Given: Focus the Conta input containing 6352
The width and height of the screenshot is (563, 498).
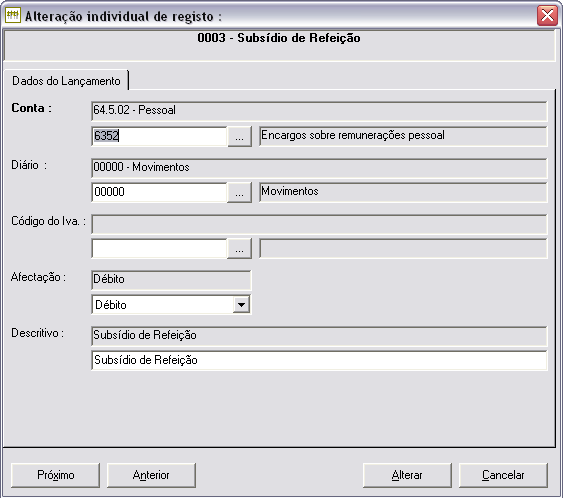Looking at the screenshot, I should [159, 136].
